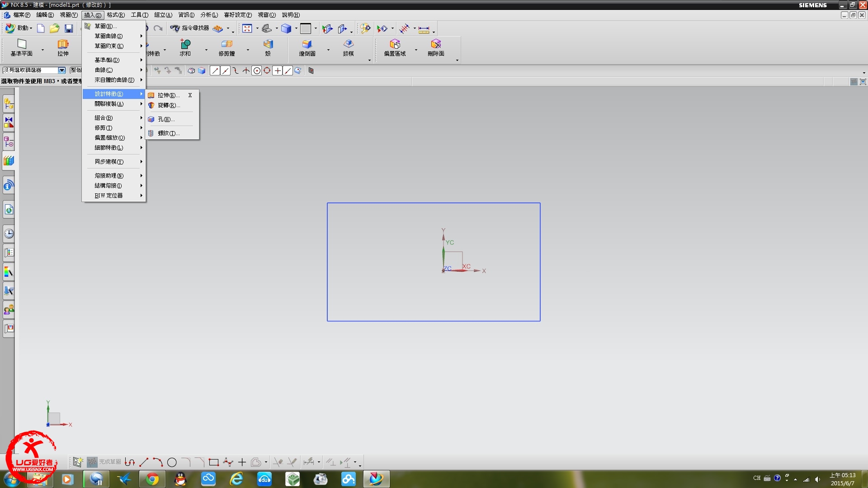Click the create sketch icon in bottom toolbar
868x488 pixels.
click(78, 462)
